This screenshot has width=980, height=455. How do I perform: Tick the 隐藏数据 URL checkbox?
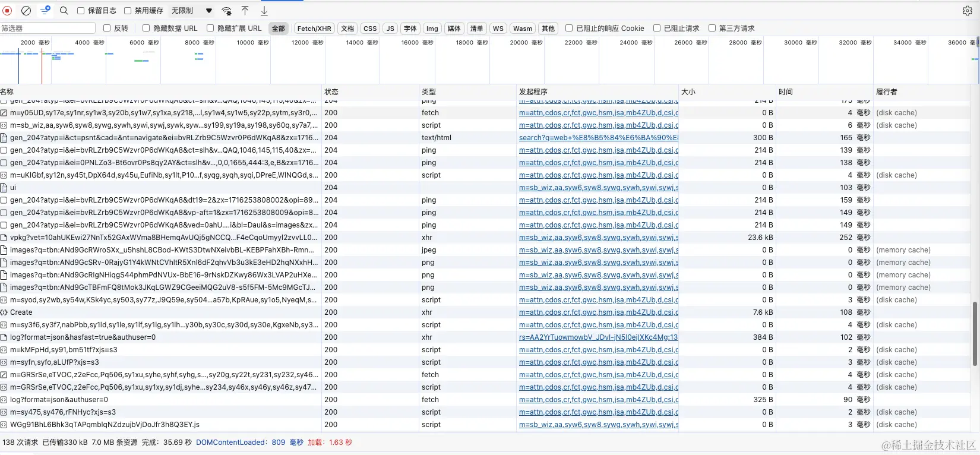pyautogui.click(x=146, y=28)
